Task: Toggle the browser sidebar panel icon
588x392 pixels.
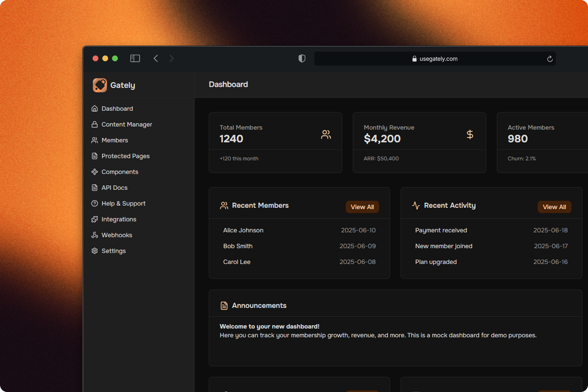Action: (135, 58)
